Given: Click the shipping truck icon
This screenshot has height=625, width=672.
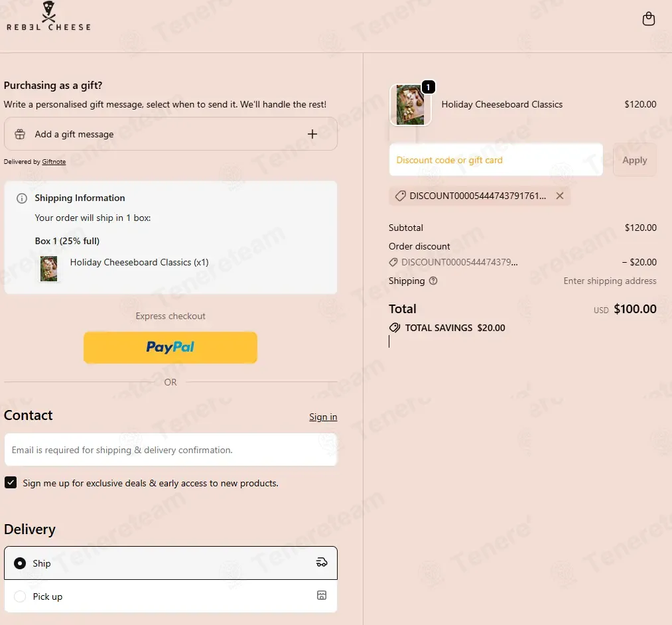Looking at the screenshot, I should tap(322, 563).
